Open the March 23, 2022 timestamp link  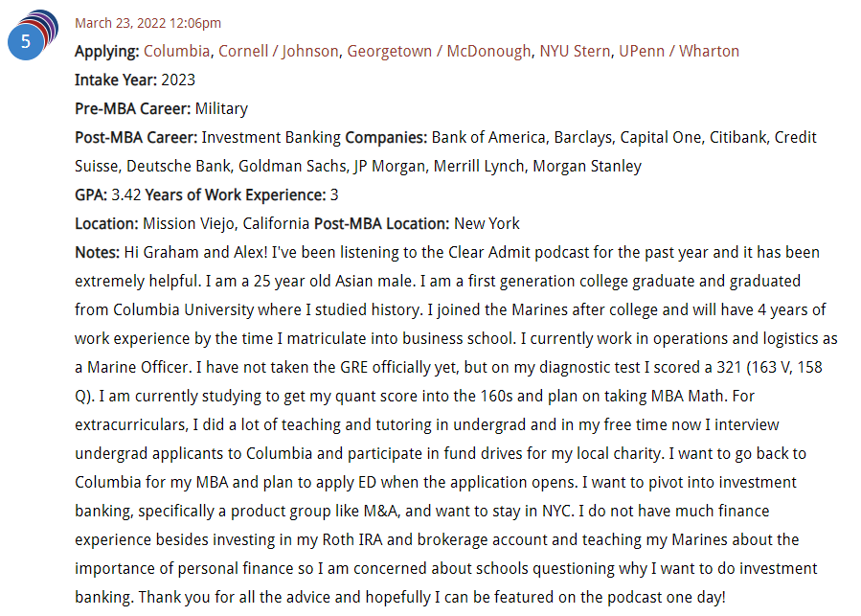147,23
